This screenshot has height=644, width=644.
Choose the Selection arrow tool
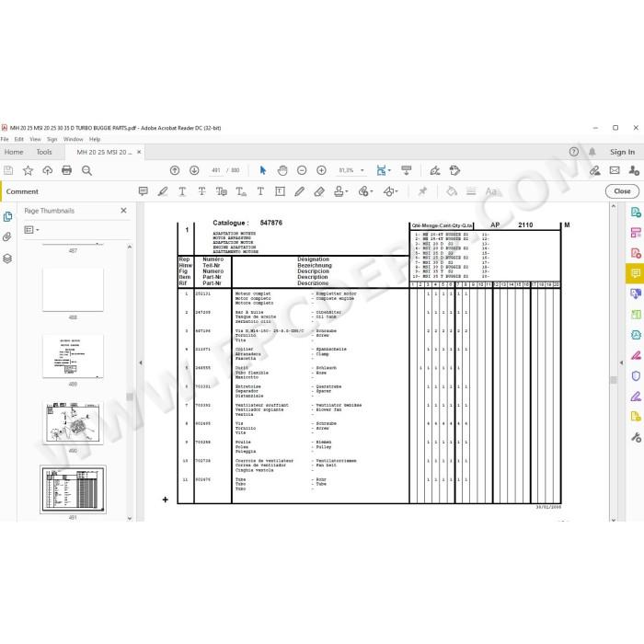click(x=263, y=170)
